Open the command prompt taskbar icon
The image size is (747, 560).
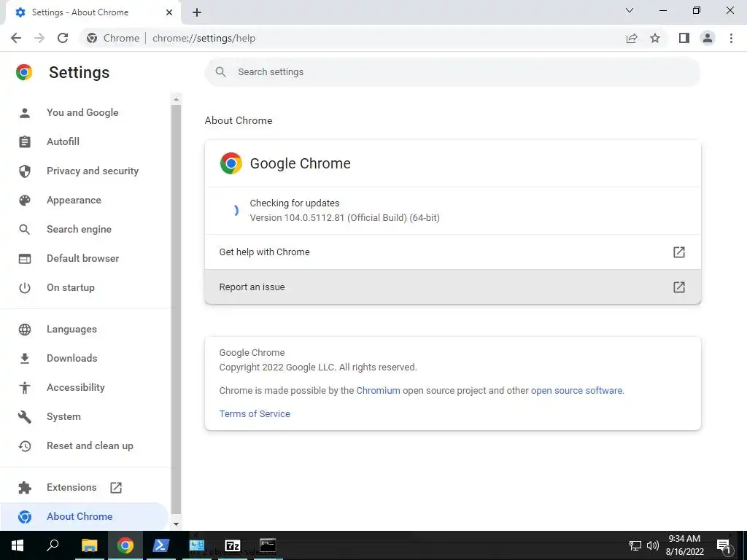click(268, 545)
